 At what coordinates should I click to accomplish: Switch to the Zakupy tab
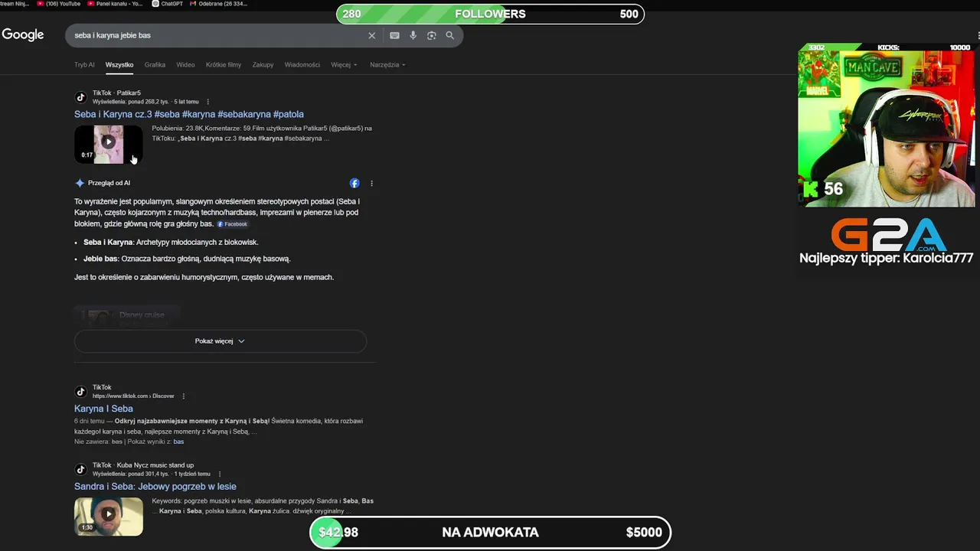click(263, 65)
